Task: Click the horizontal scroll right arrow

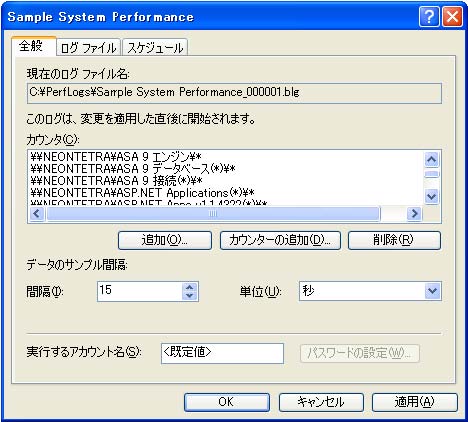Action: (414, 213)
